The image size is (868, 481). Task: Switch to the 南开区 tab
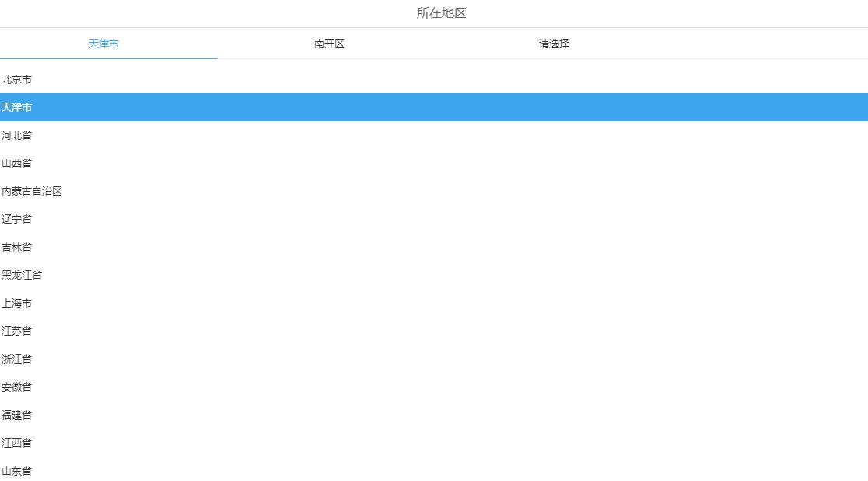coord(329,44)
